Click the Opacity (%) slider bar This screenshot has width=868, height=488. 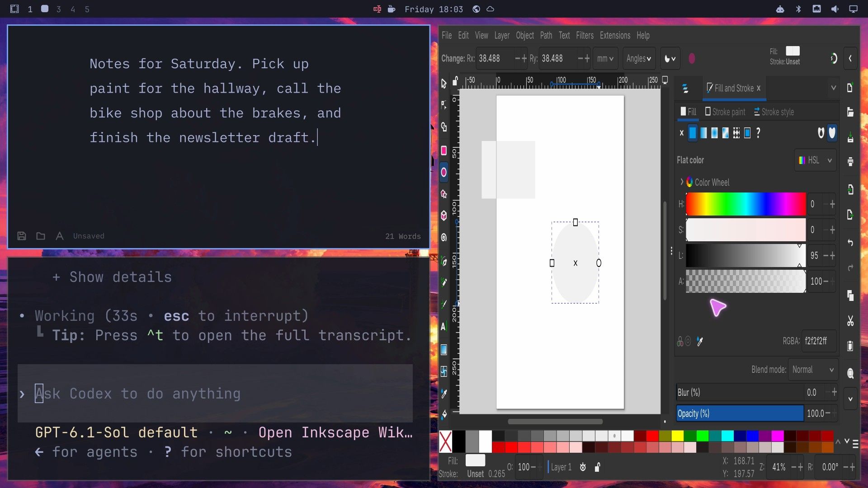pos(740,413)
